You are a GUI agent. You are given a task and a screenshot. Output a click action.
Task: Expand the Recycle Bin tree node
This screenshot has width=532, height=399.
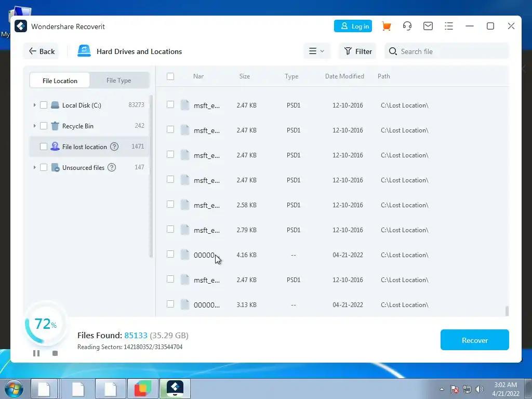(x=34, y=126)
